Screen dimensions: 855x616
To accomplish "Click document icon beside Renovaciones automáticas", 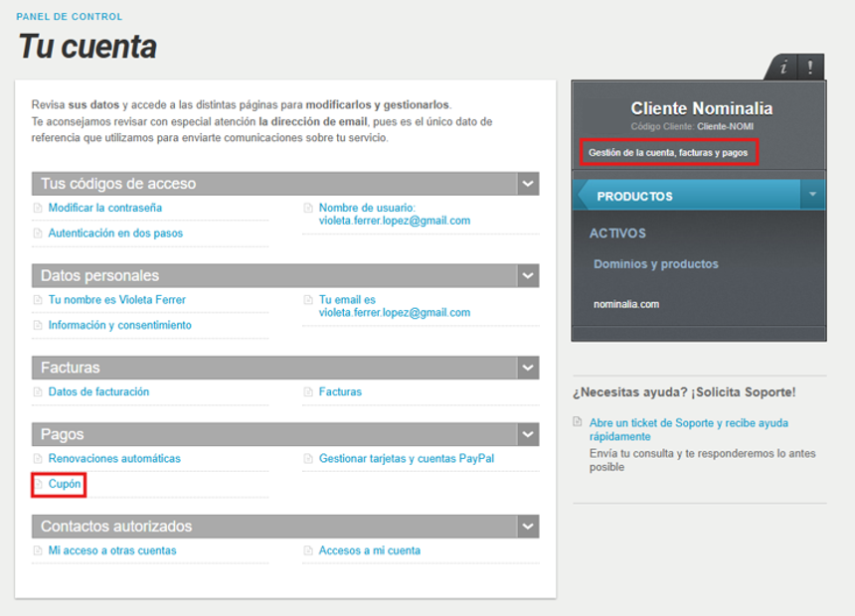I will (38, 458).
